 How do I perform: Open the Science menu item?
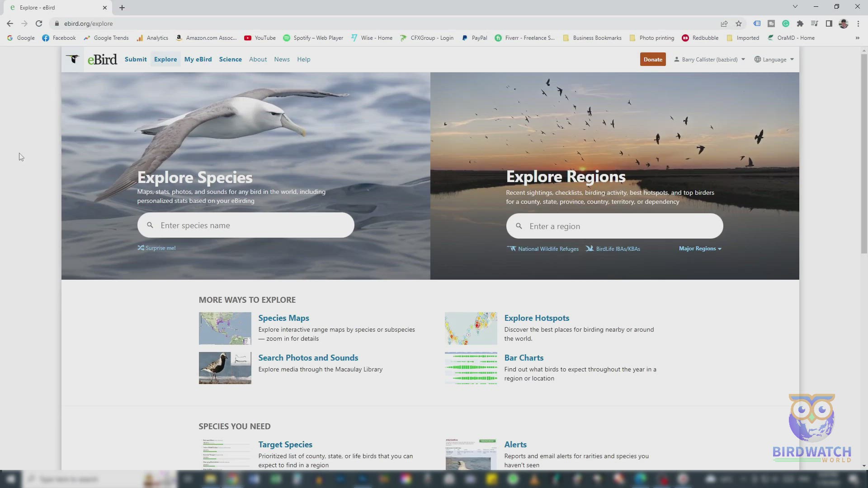[x=231, y=59]
